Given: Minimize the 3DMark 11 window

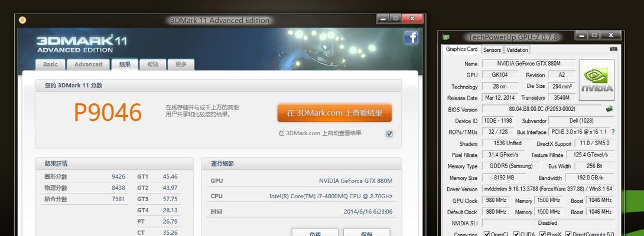Looking at the screenshot, I should click(383, 18).
